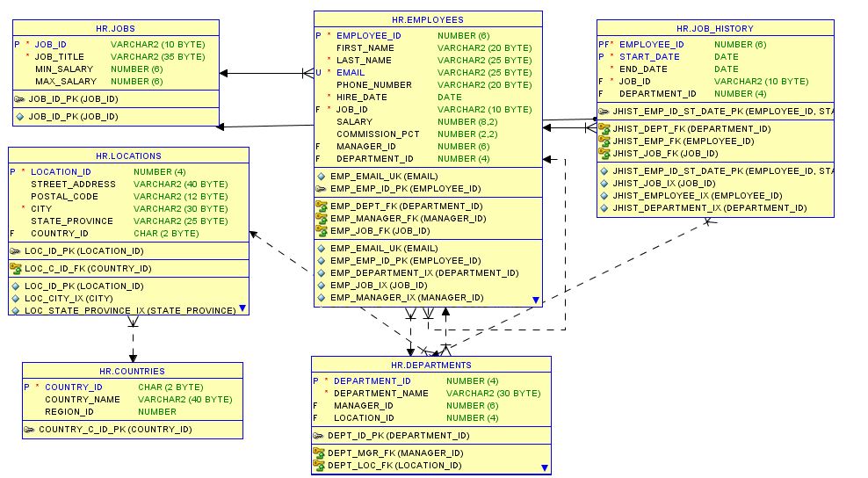Click the diamond icon beside JHIST_JOB_IX index
Screen dimensions: 868x478
coord(604,184)
